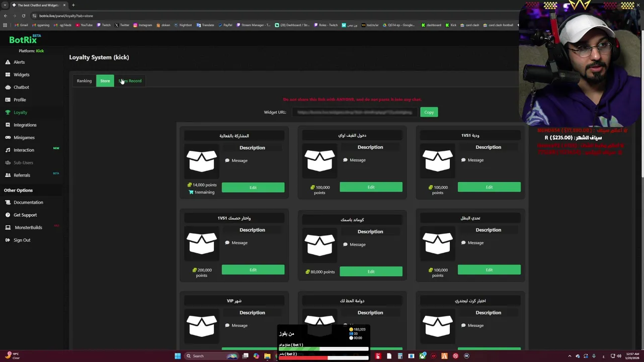Viewport: 644px width, 362px height.
Task: Click the Widget URL field
Action: click(355, 112)
